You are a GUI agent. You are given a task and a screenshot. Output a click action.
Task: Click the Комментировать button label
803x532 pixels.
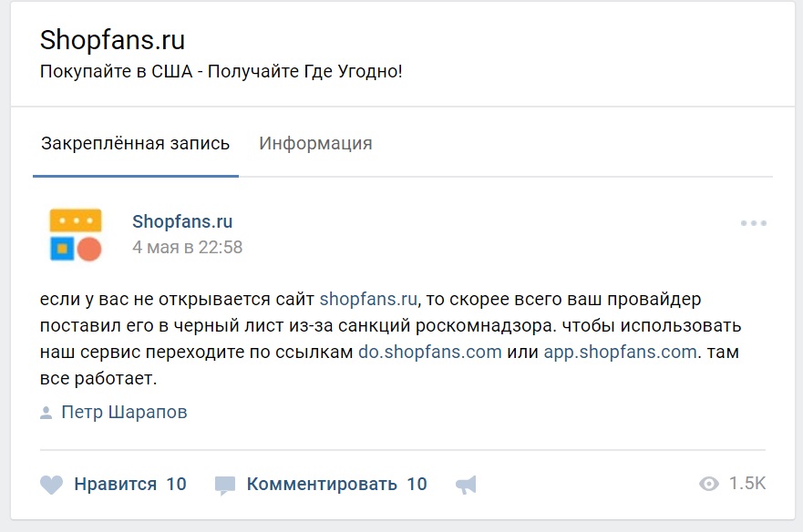pos(322,485)
